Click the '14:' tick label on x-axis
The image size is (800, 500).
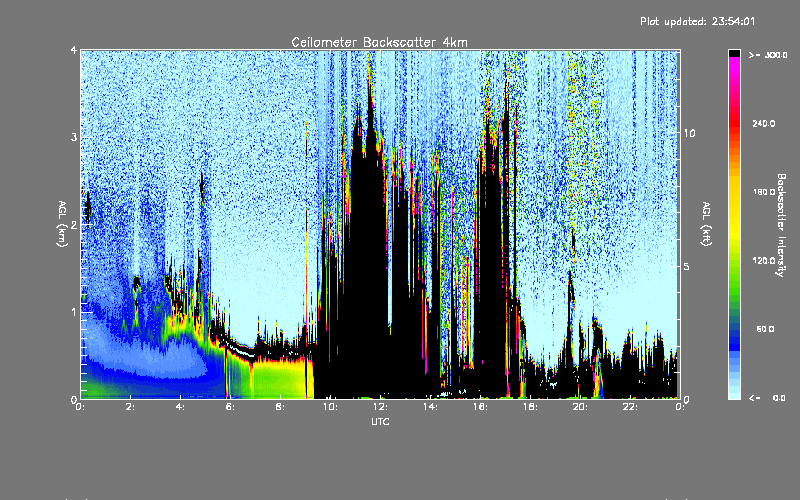click(x=430, y=407)
